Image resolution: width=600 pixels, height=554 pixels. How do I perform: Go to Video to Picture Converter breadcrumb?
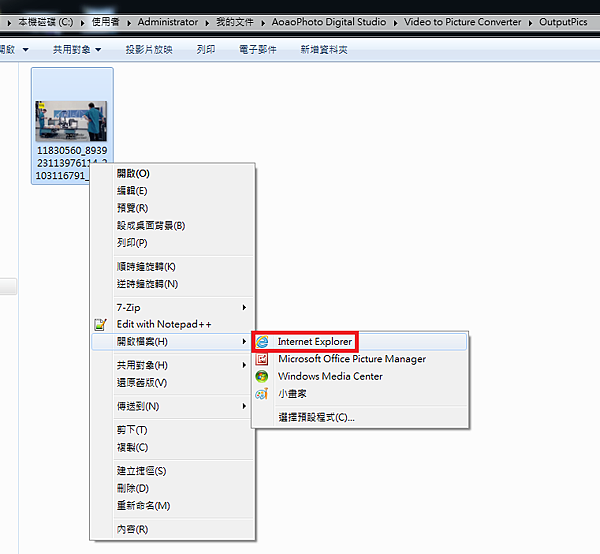coord(463,22)
